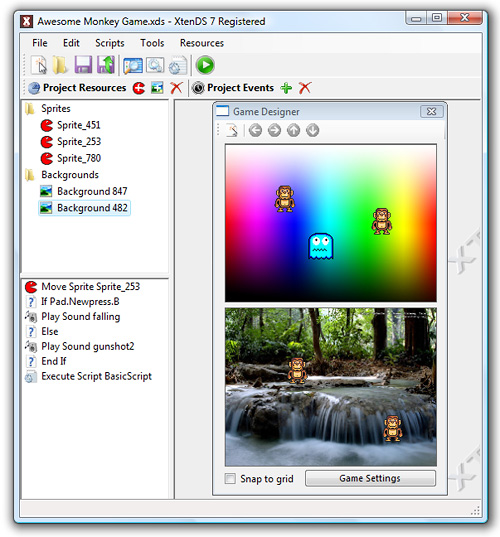Click the monkey near the waterfall bottom right
Screen dimensions: 500x537
[x=392, y=428]
